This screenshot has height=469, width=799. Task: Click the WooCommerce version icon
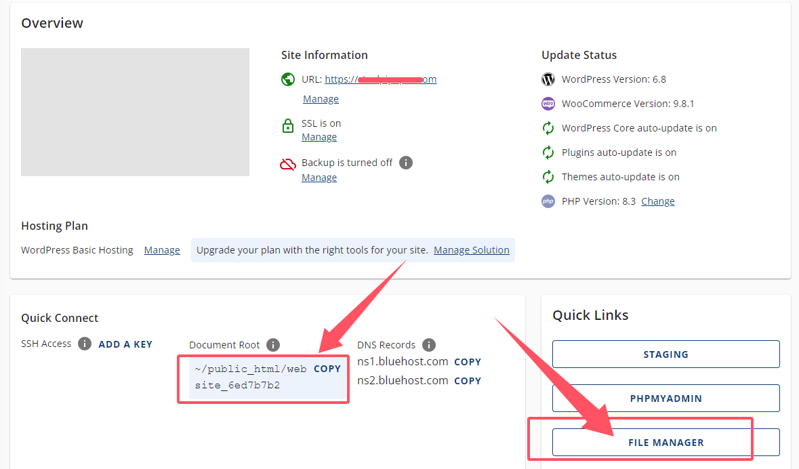pyautogui.click(x=548, y=104)
